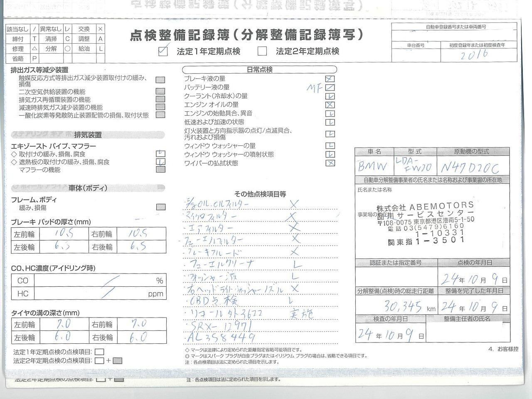The height and width of the screenshot is (399, 532).
Task: Mark the 減速時排気ガス減少装置の機能 gray box
Action: tap(160, 107)
